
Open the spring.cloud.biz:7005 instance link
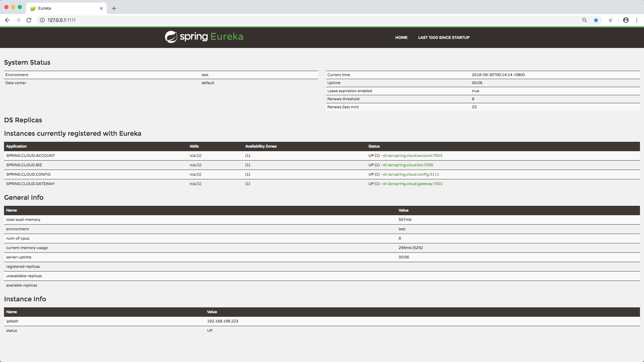tap(408, 165)
